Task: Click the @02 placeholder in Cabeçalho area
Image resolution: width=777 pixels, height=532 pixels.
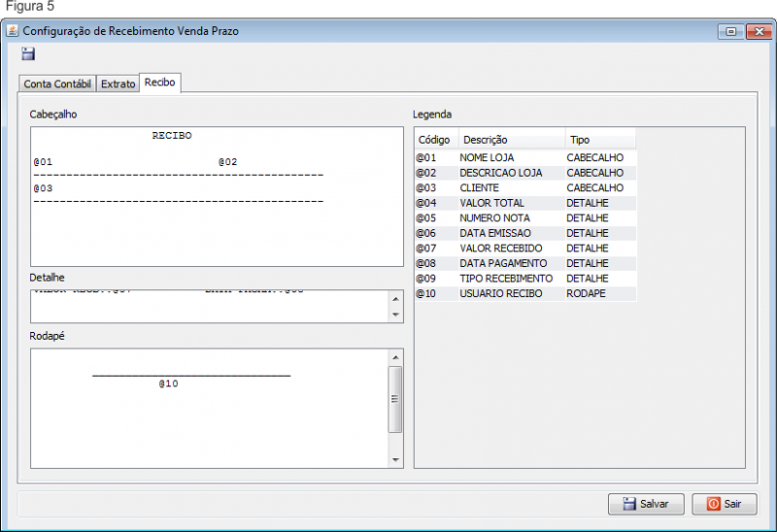Action: point(228,162)
